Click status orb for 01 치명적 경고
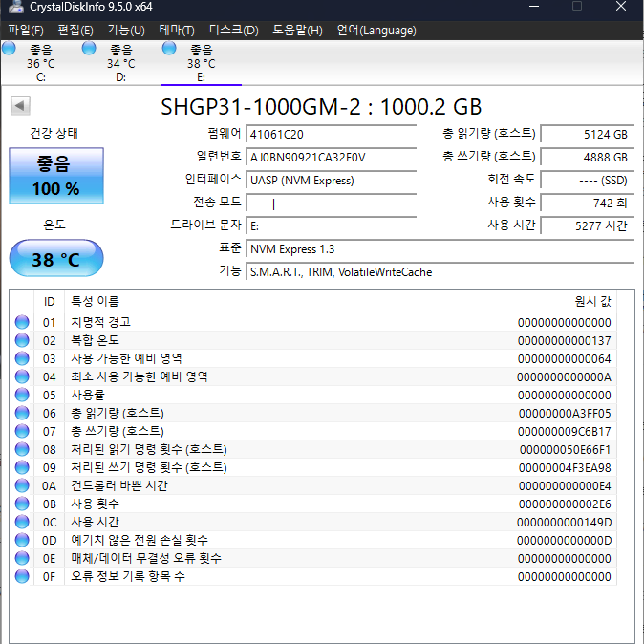The image size is (644, 644). 22,322
